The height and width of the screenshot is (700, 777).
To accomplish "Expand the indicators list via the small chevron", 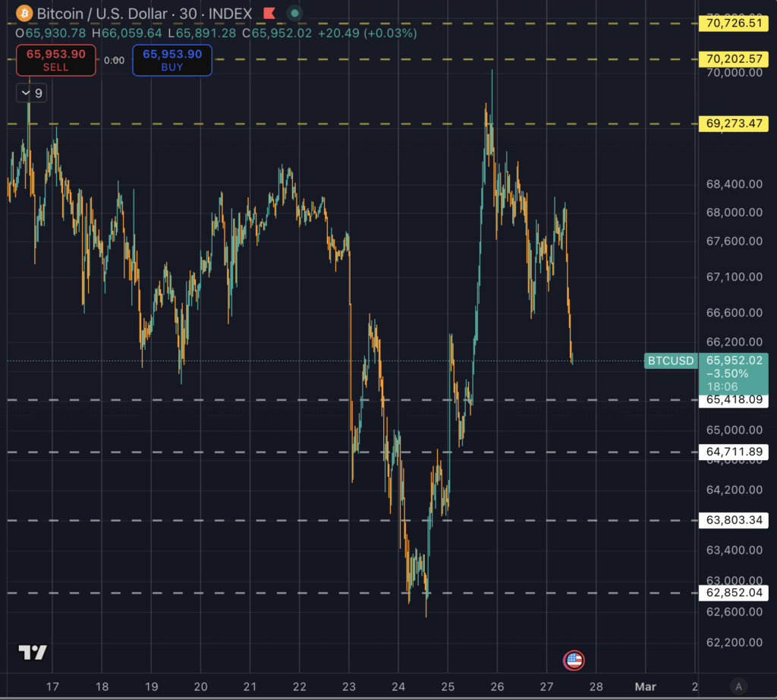I will pyautogui.click(x=25, y=93).
